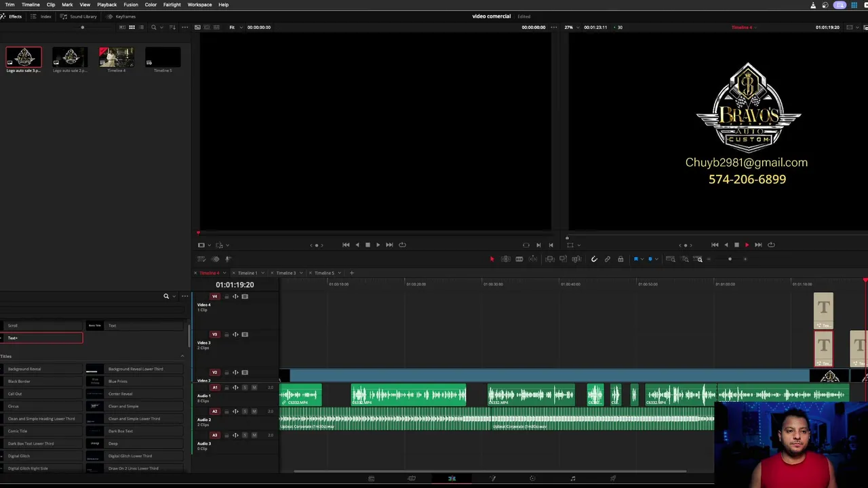Image resolution: width=868 pixels, height=488 pixels.
Task: Lock the Video 4 track
Action: click(x=226, y=296)
